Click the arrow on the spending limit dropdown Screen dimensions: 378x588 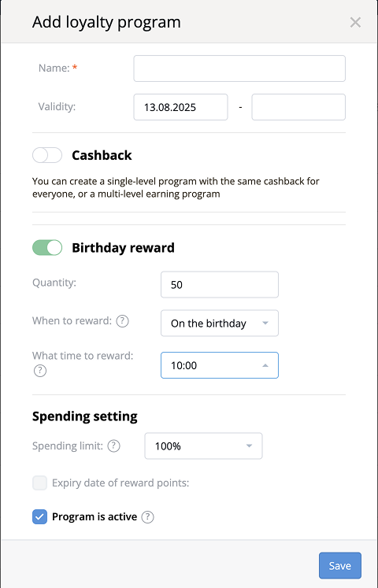(x=249, y=446)
